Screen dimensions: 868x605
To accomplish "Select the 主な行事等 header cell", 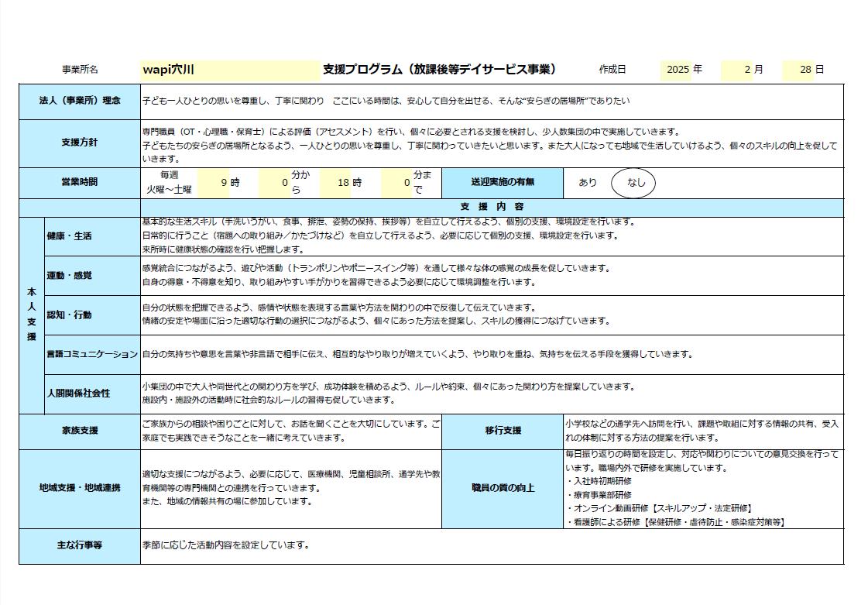I will tap(80, 545).
